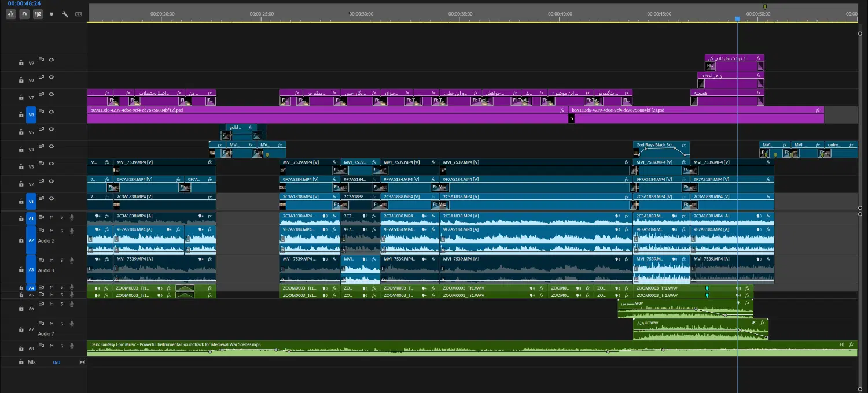Select the gold clip on V5
This screenshot has height=393, width=868.
point(242,132)
